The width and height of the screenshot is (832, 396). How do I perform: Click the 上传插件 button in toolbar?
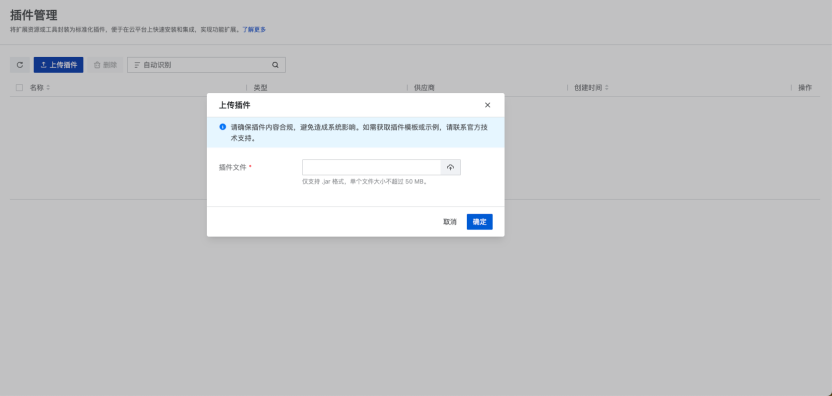[x=58, y=65]
